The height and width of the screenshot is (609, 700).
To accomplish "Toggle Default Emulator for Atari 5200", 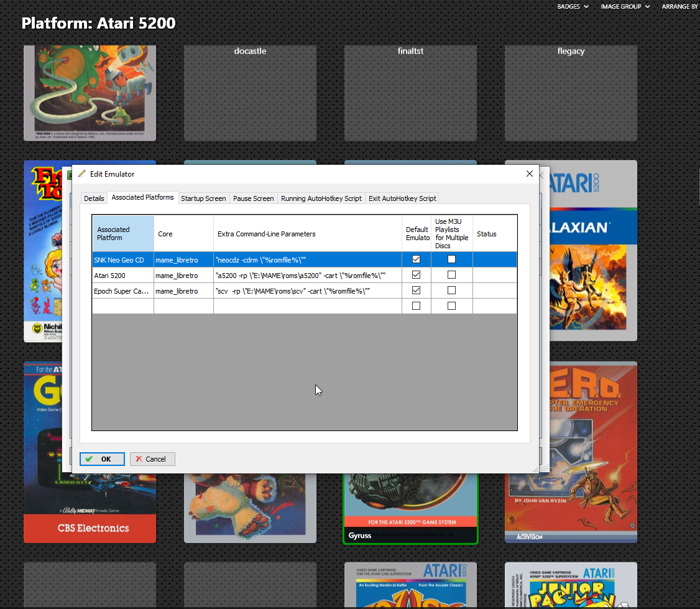I will pyautogui.click(x=416, y=275).
